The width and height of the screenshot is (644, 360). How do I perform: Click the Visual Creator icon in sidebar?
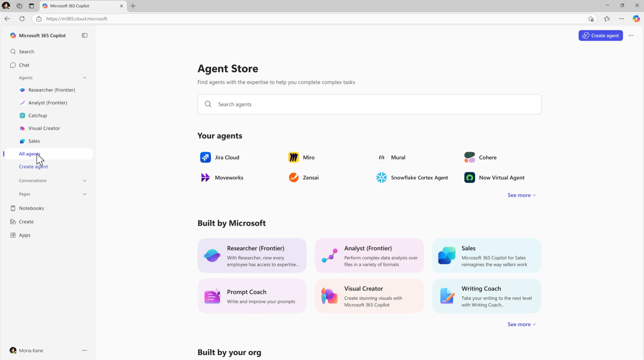[22, 128]
